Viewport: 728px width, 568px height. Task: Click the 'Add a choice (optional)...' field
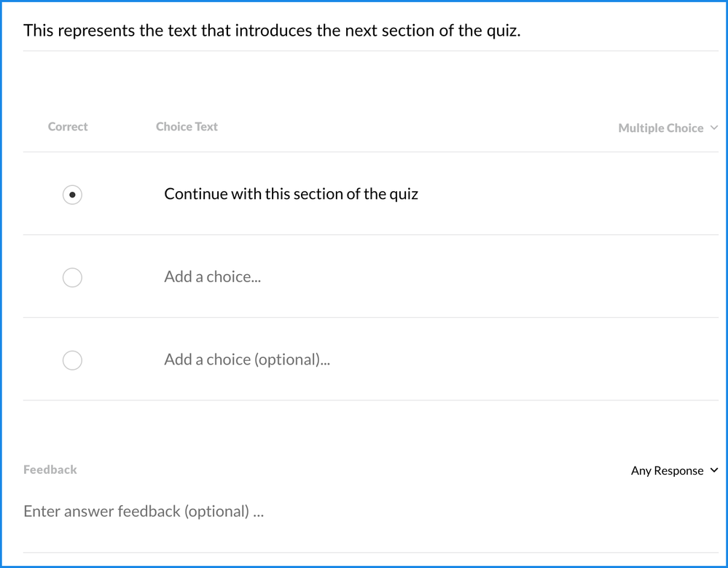[247, 360]
